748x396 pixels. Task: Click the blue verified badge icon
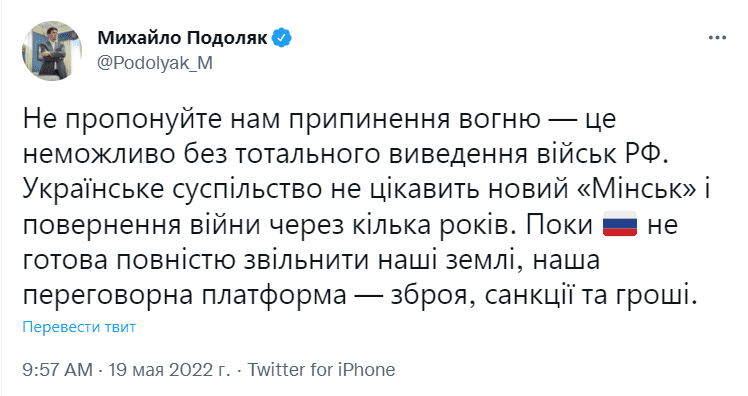pos(281,38)
